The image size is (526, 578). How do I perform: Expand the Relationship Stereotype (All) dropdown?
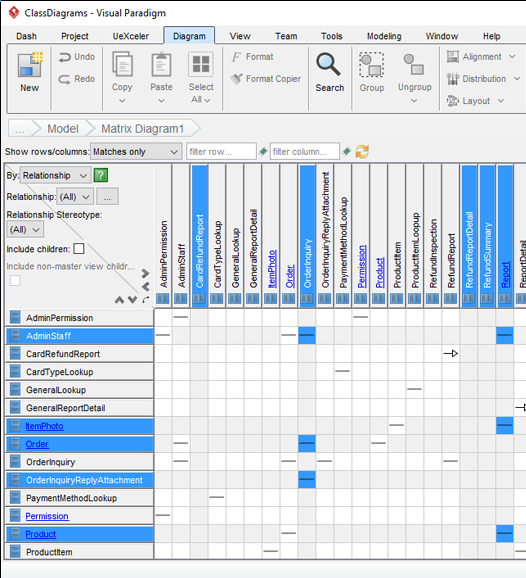click(25, 230)
